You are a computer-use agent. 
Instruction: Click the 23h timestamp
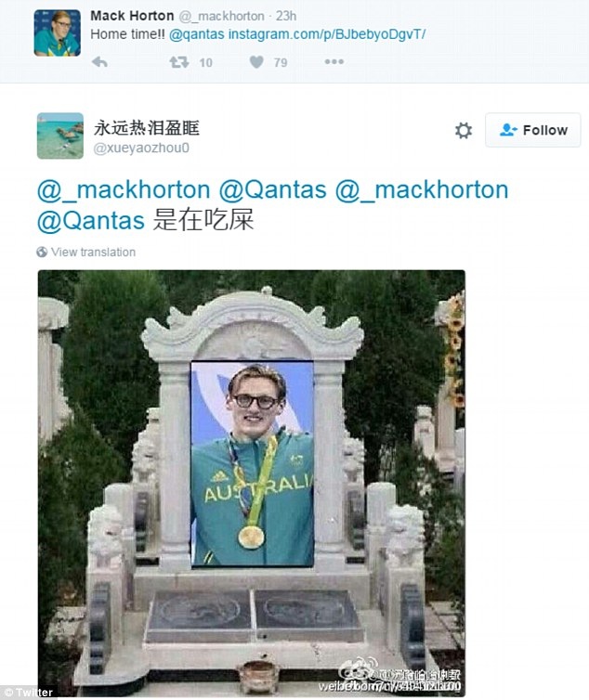click(286, 16)
